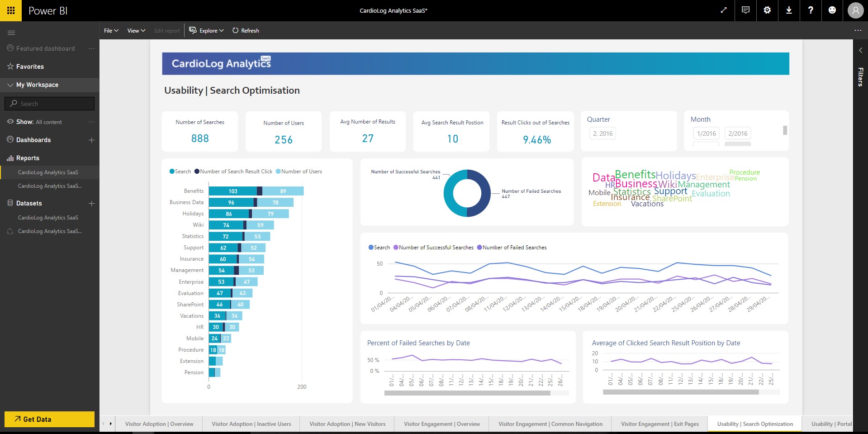Click the Edit report button

point(167,31)
